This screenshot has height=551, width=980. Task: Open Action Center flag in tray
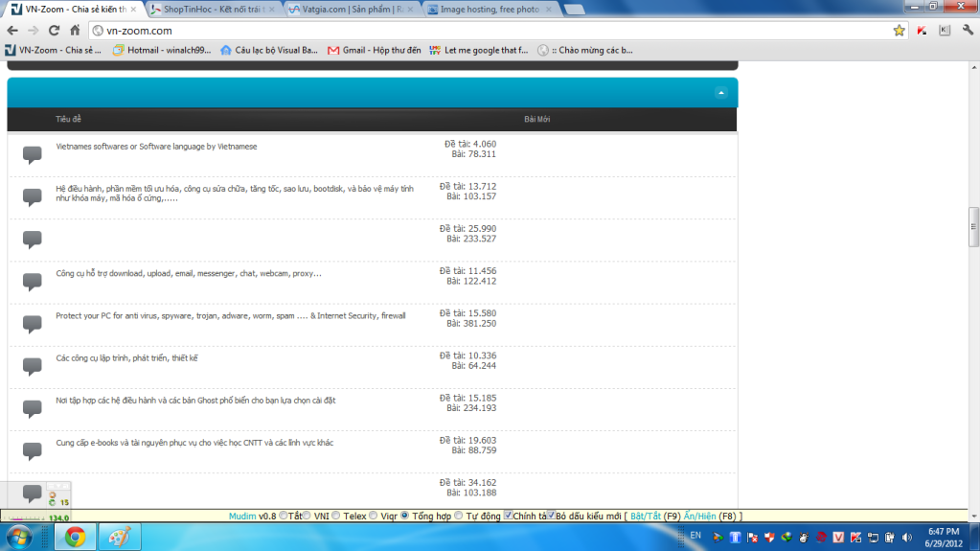pos(753,538)
